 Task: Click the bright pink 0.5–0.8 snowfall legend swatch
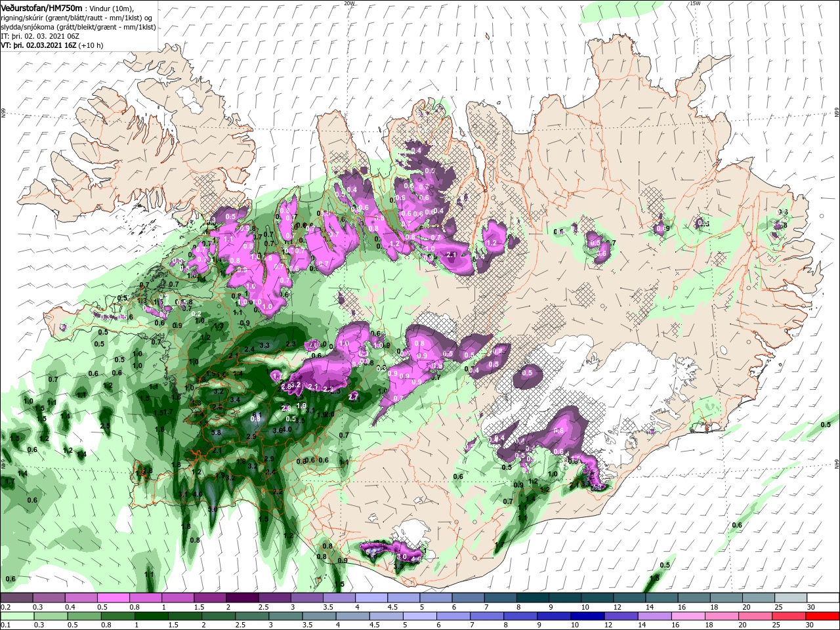point(113,598)
